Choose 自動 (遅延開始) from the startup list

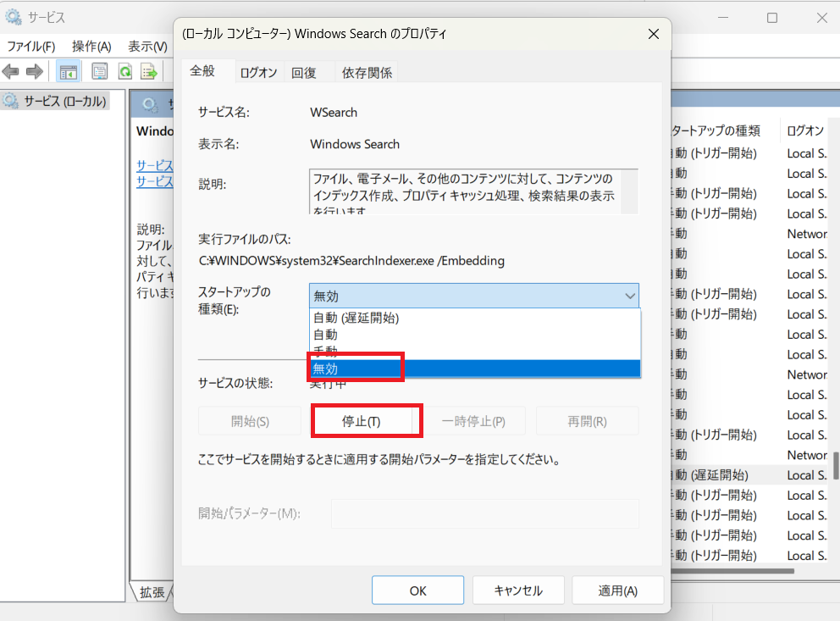click(475, 318)
